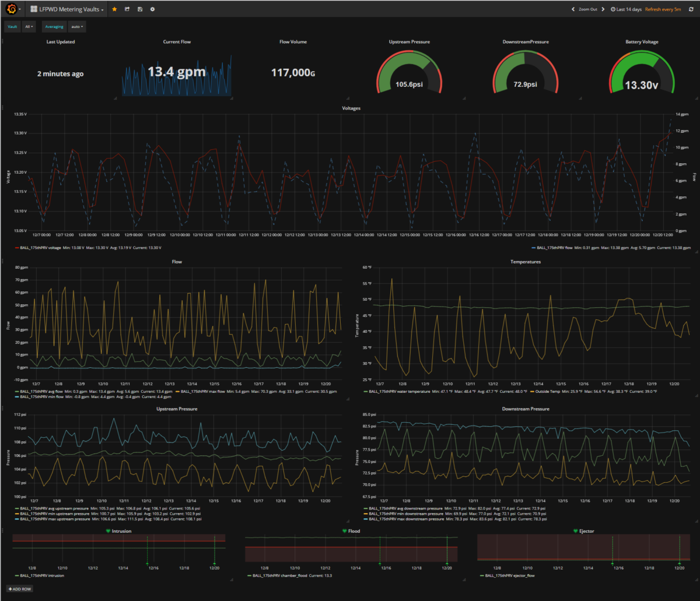Open the Voltages panel title menu
Viewport: 700px width, 601px height.
point(351,108)
